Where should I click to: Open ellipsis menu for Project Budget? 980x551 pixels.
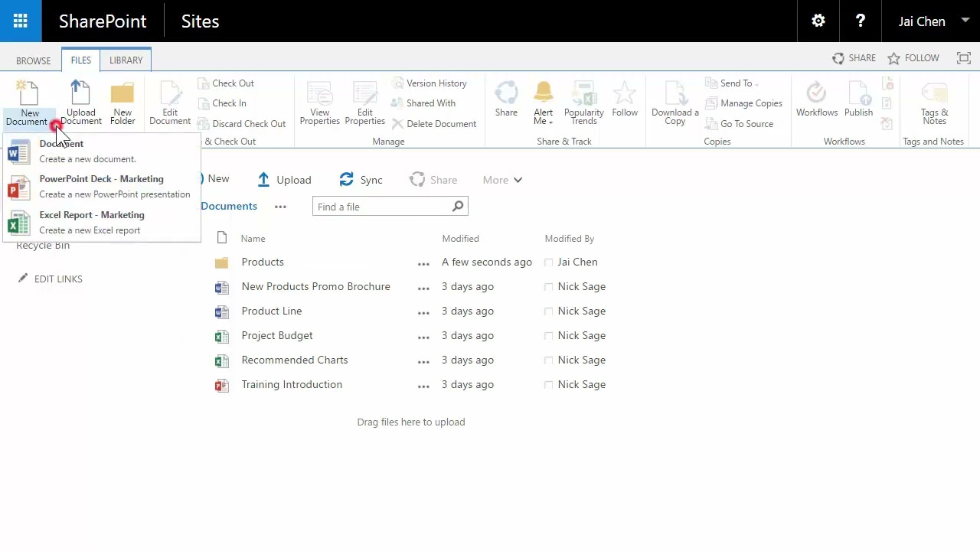click(423, 337)
